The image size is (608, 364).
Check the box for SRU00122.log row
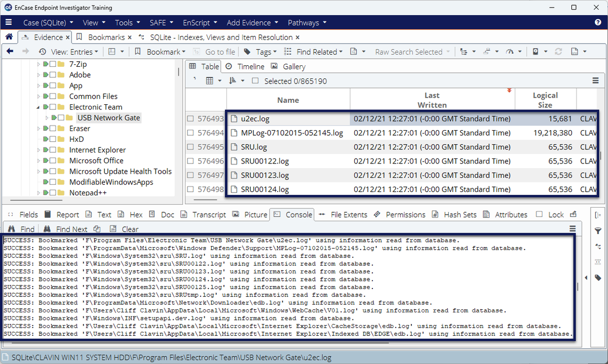[x=191, y=161]
